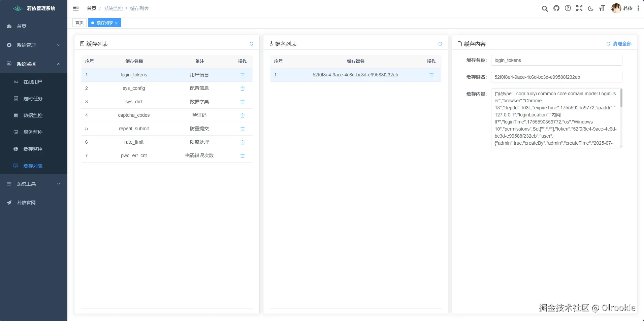Open the help documentation icon
The height and width of the screenshot is (321, 644).
tap(568, 8)
